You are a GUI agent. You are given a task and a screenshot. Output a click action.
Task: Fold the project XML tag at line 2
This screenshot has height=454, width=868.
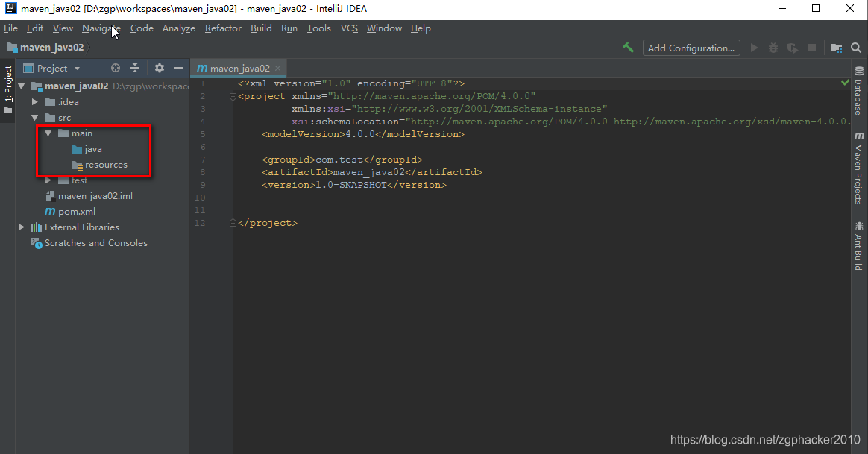coord(233,96)
